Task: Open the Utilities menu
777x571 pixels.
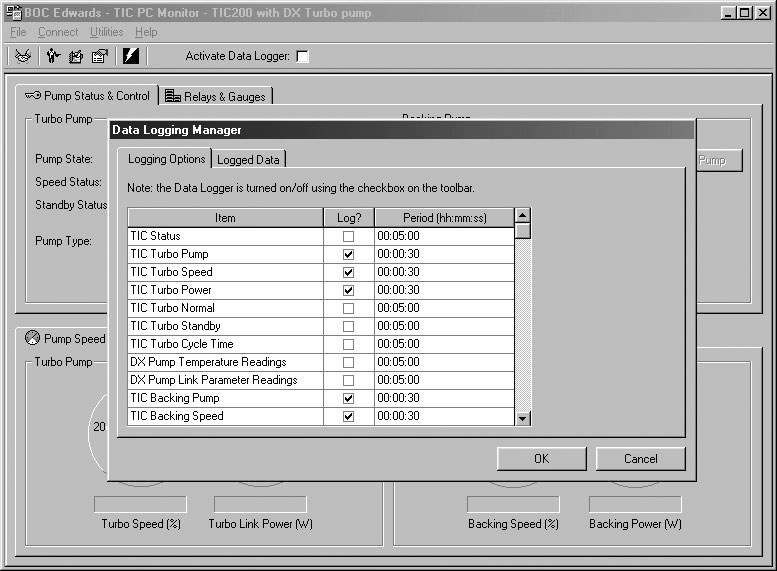Action: pos(107,32)
